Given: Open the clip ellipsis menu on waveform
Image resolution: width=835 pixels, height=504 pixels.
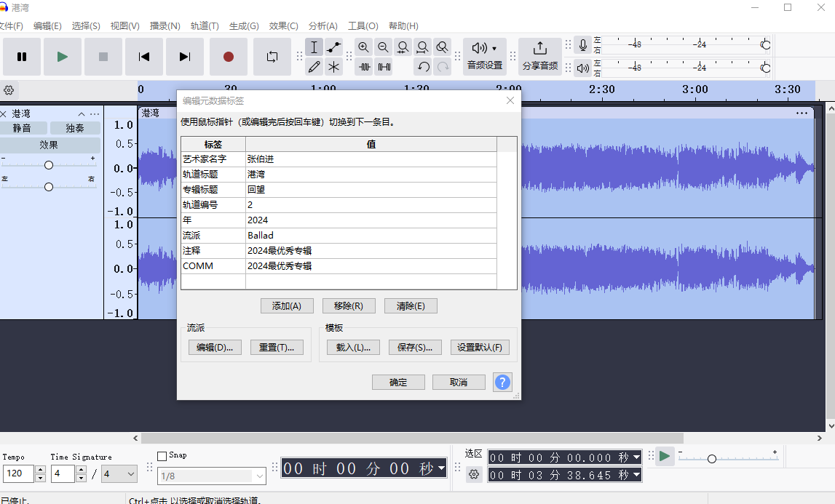Looking at the screenshot, I should tap(802, 113).
